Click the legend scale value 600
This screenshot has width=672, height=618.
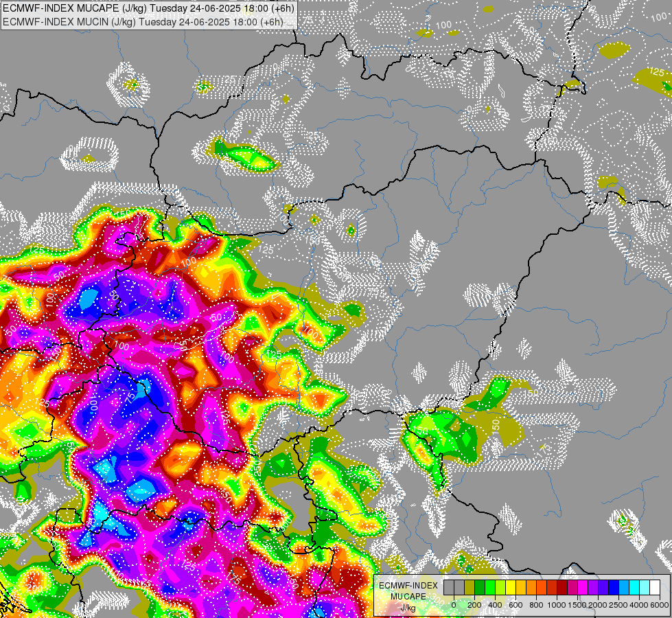[515, 605]
